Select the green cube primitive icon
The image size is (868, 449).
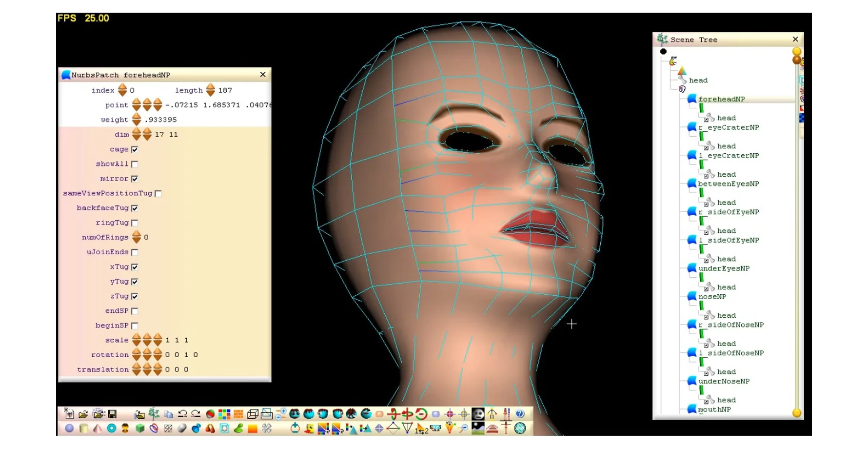[140, 429]
